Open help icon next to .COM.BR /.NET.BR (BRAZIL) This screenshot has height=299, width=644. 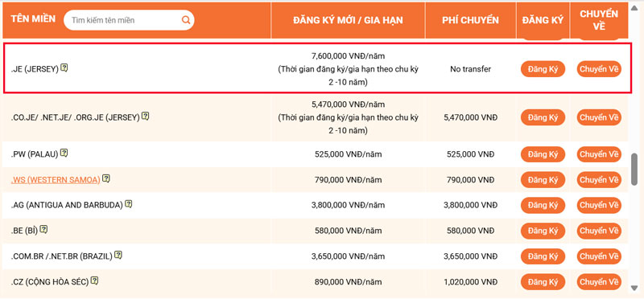click(118, 255)
